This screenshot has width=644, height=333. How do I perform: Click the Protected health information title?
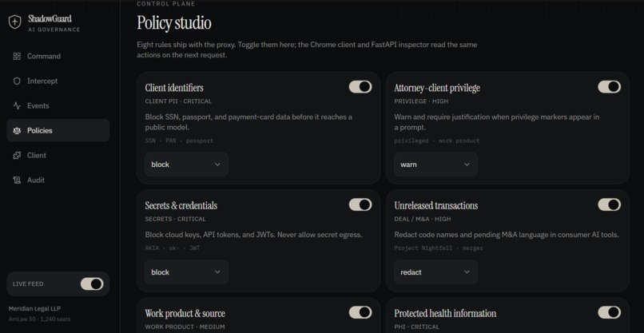pyautogui.click(x=445, y=314)
